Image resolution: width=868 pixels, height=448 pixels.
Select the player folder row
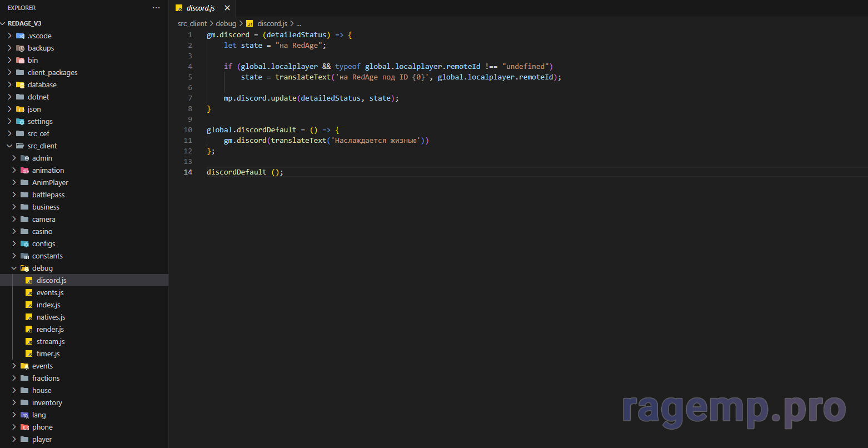point(84,439)
